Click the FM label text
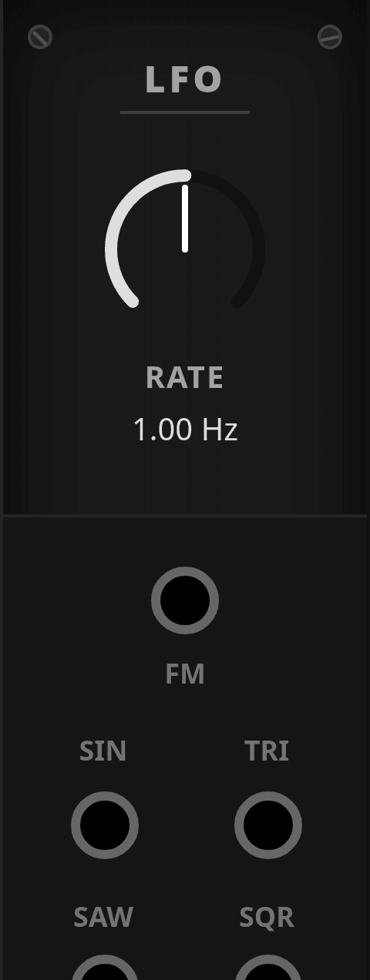 coord(185,675)
